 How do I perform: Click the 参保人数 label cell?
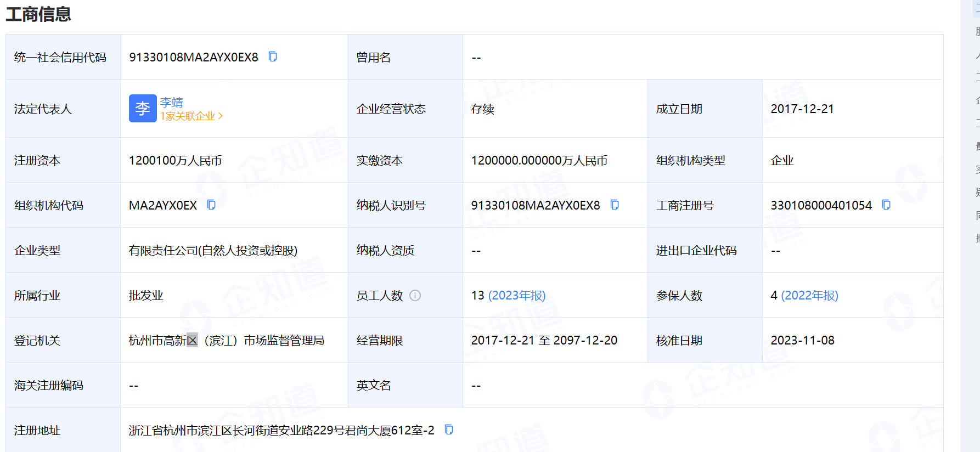pos(705,295)
